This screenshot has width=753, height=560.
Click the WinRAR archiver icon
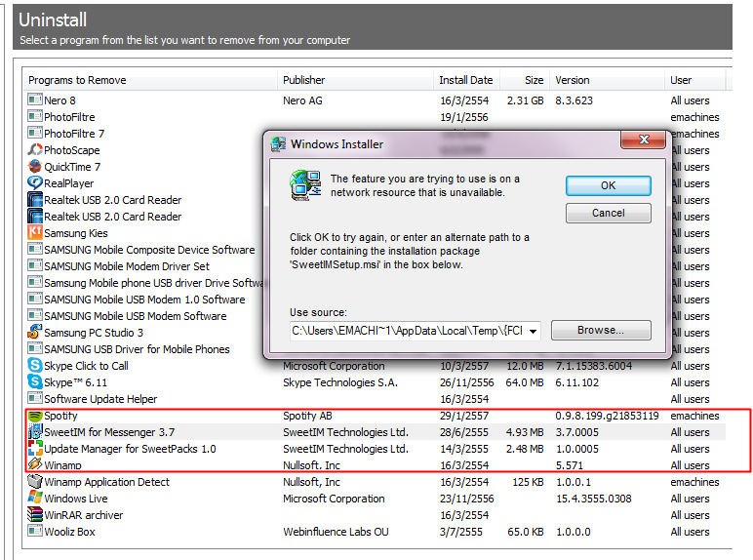34,515
